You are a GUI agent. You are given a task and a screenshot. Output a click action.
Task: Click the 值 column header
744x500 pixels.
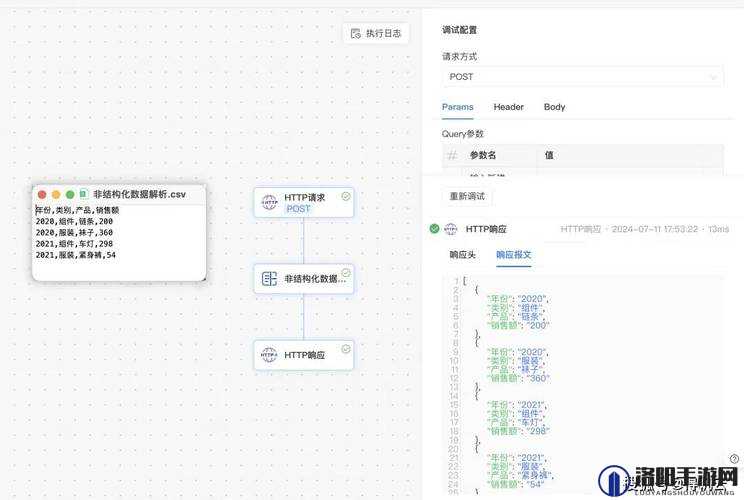pos(549,155)
